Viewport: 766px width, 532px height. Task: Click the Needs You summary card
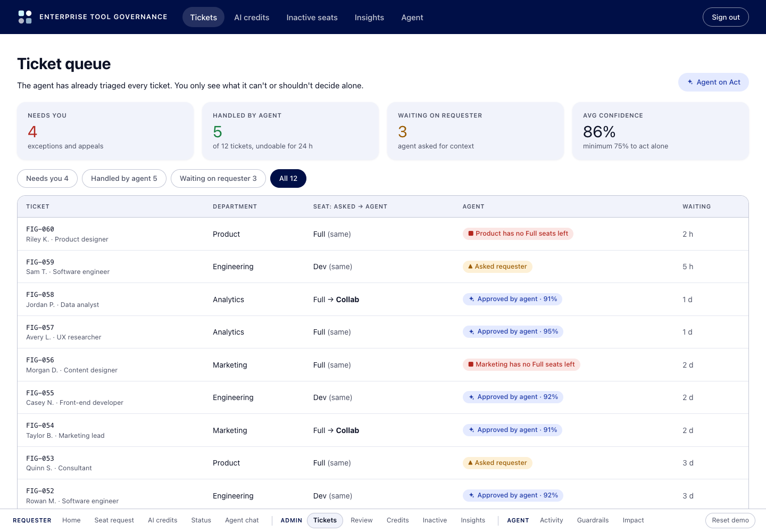(x=105, y=131)
